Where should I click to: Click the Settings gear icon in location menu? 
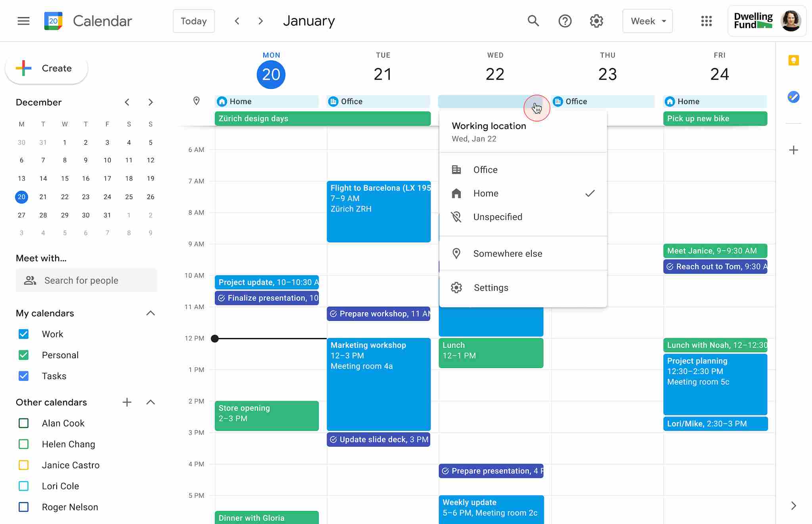tap(456, 288)
